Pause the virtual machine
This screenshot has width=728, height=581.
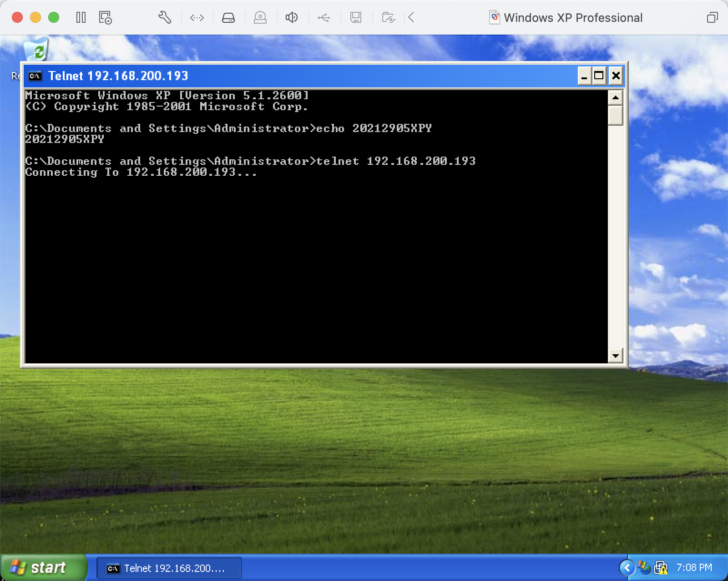(81, 18)
